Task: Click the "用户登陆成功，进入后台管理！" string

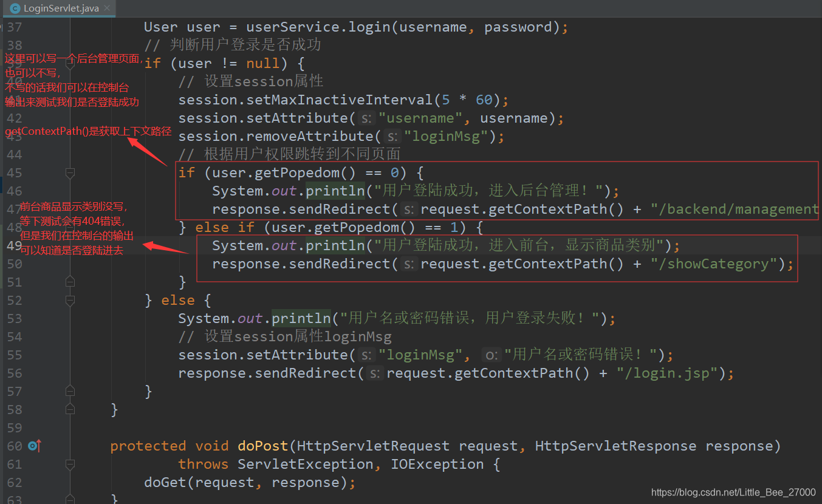Action: [x=488, y=191]
